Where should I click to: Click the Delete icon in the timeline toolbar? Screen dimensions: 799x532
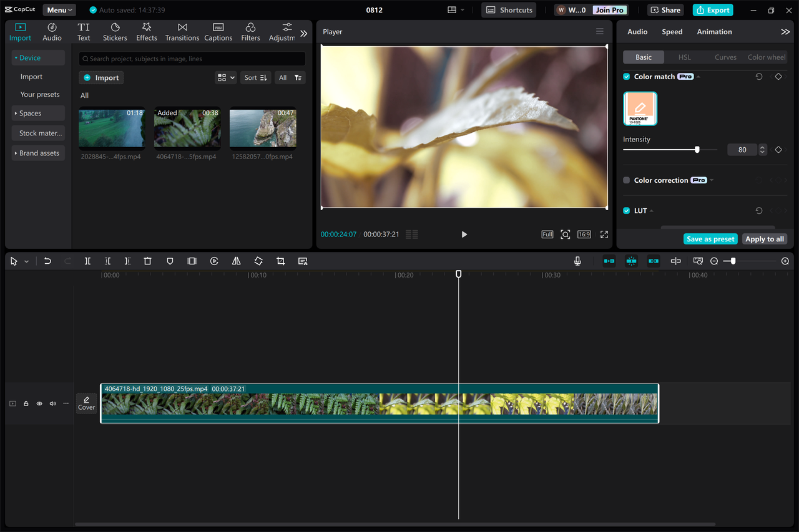coord(147,261)
